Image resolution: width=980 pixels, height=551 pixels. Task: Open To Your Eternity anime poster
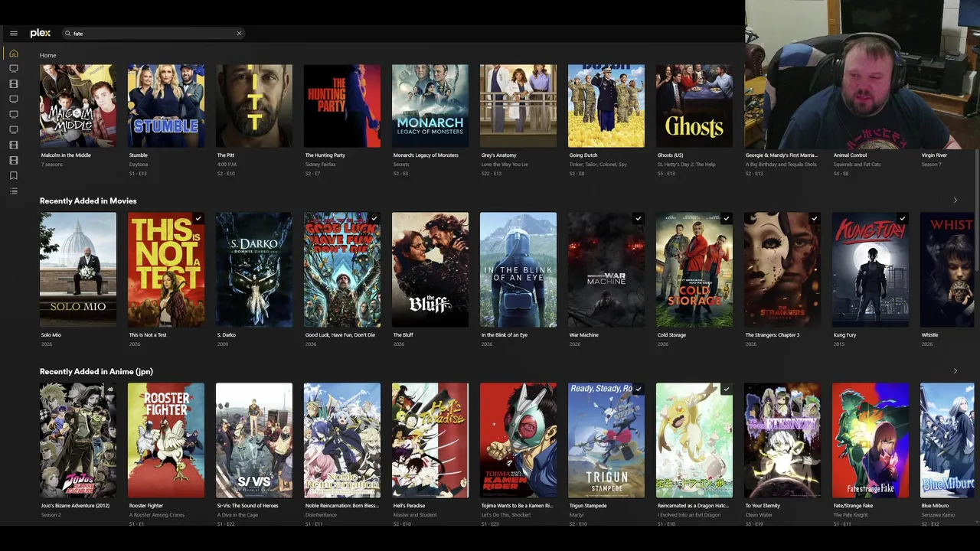click(x=782, y=440)
